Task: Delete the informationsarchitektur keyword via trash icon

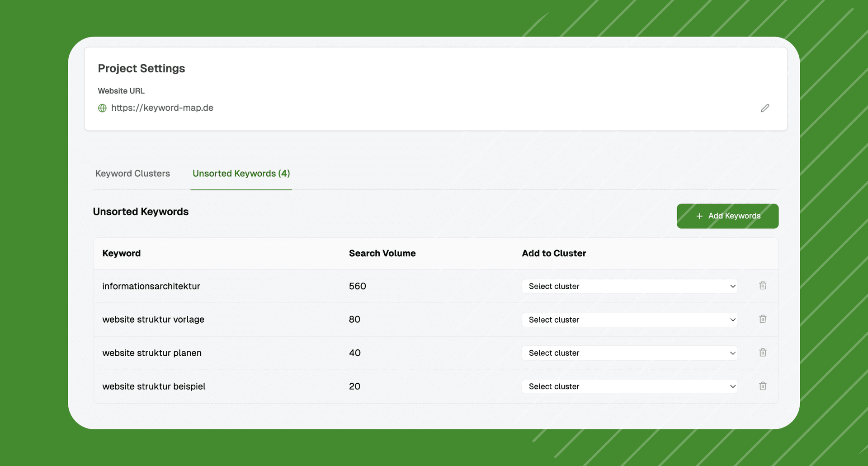Action: [x=763, y=286]
